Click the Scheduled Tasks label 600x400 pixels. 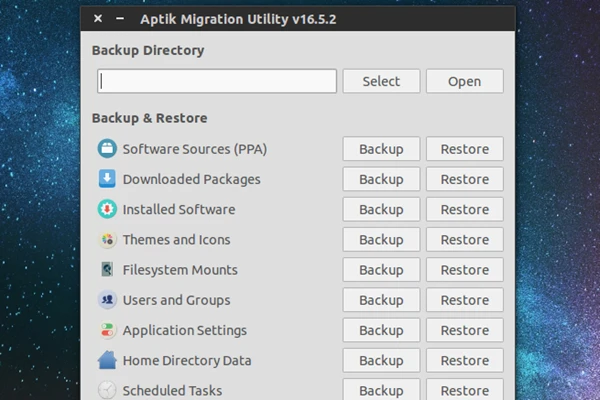[x=172, y=391]
